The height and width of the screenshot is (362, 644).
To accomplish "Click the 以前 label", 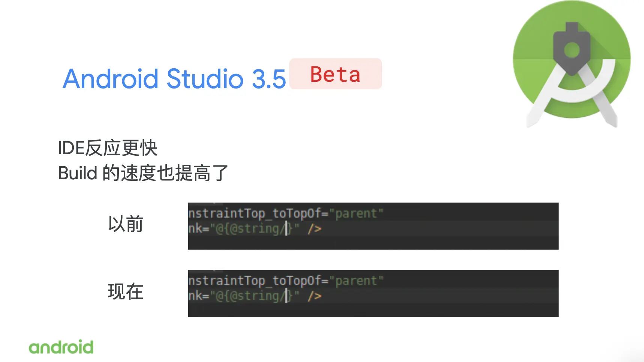I will click(126, 224).
